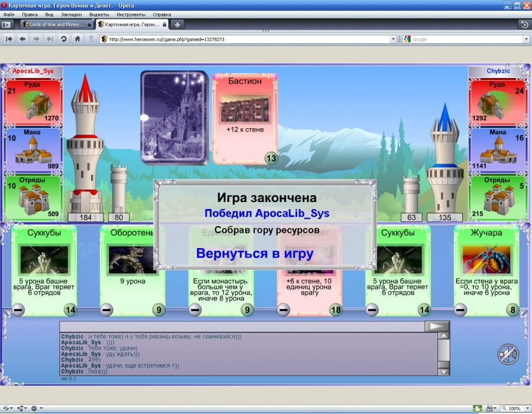Open the Файл menu
Viewport: 532px width, 414px height.
point(9,15)
